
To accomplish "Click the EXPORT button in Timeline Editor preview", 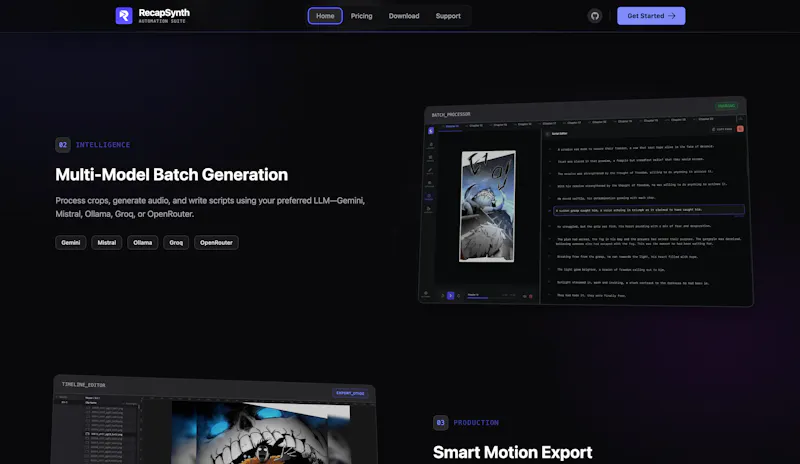I will [350, 393].
